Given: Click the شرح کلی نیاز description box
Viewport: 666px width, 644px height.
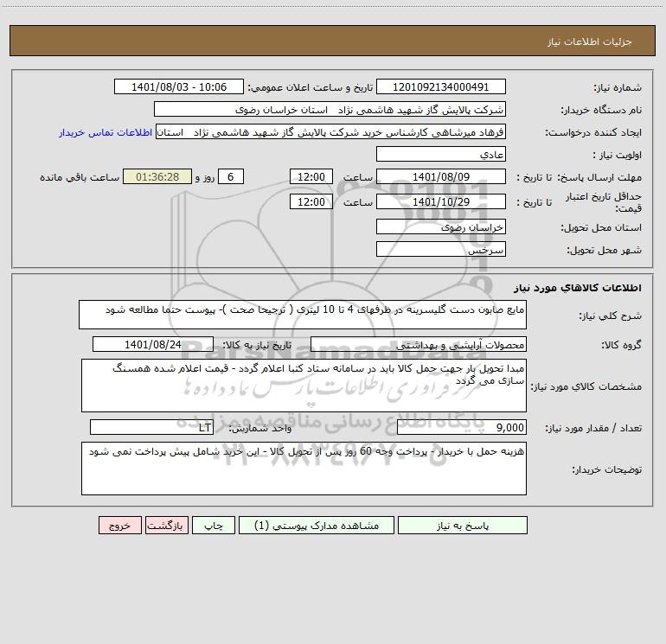Looking at the screenshot, I should coord(303,315).
